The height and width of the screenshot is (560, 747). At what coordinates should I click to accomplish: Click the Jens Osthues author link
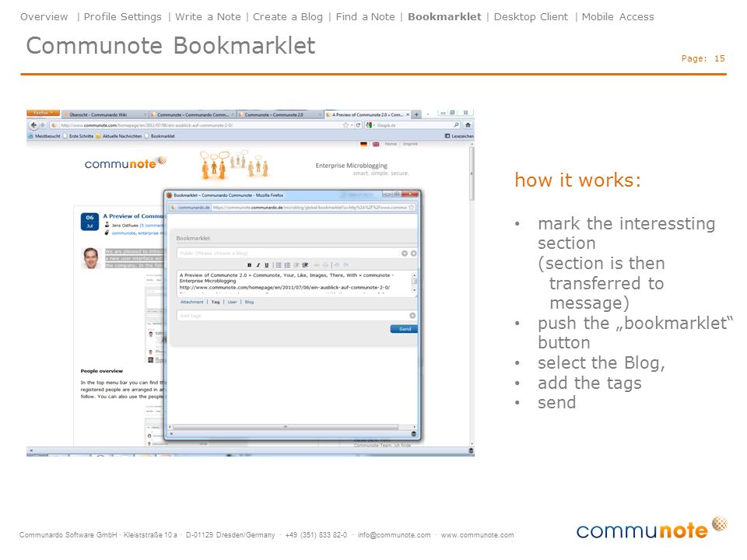click(124, 226)
